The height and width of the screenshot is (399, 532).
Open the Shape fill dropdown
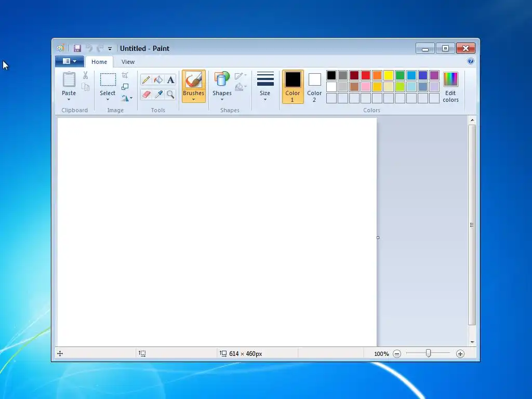tap(241, 87)
